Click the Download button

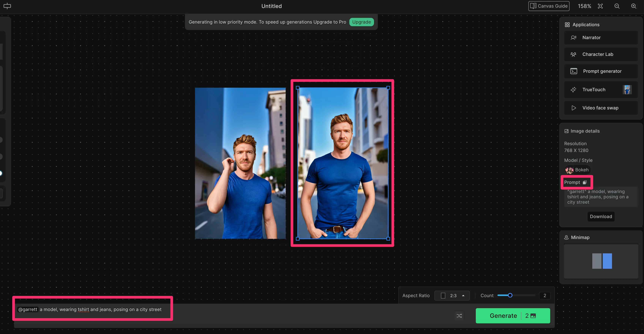pos(601,216)
